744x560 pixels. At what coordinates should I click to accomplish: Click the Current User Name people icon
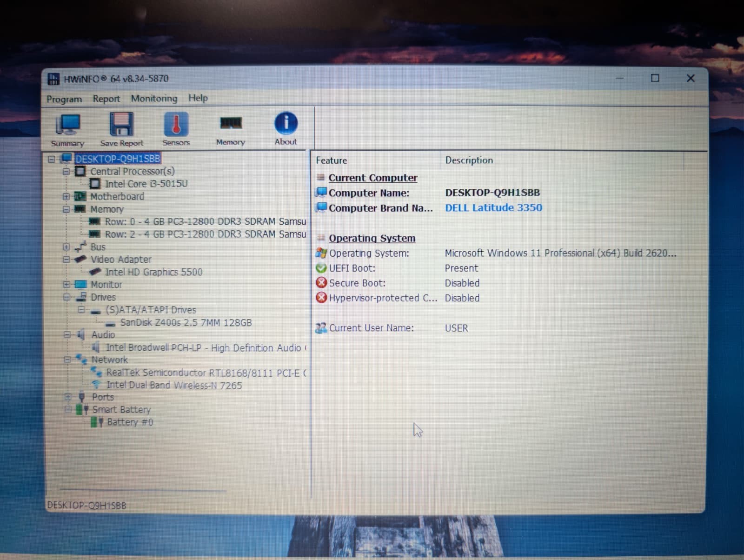[321, 328]
